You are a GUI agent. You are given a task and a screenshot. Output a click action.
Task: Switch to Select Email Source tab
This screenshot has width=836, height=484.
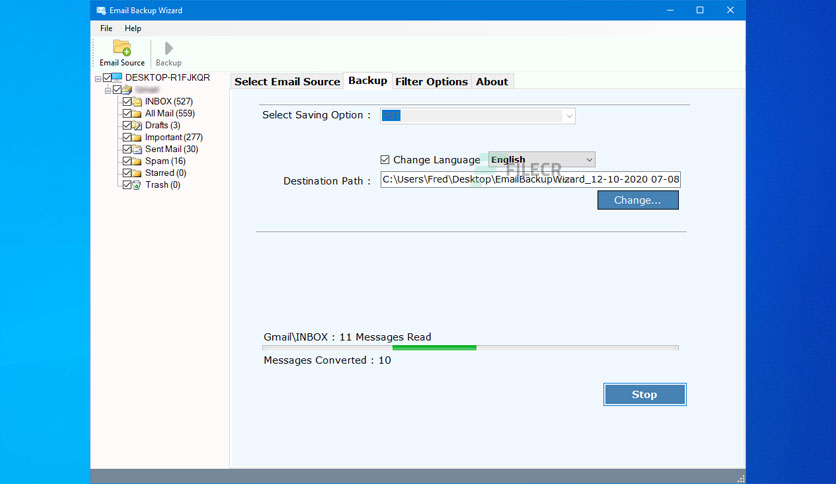tap(287, 82)
